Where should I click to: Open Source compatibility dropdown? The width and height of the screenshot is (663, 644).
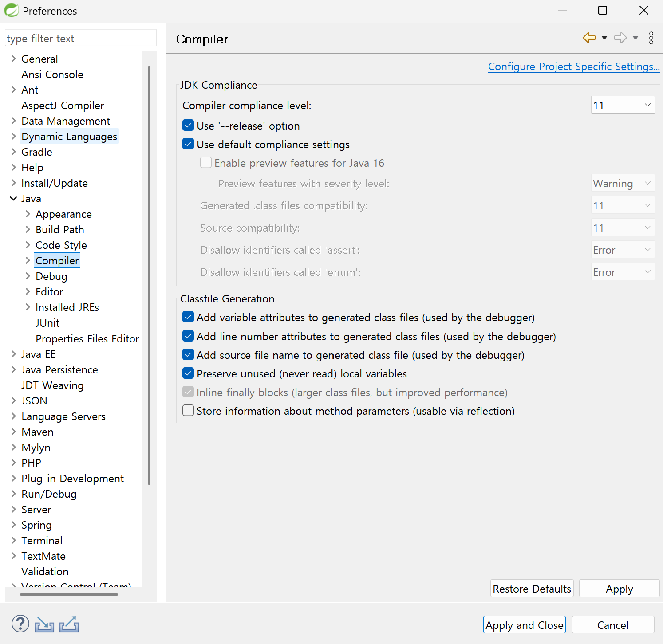(x=623, y=228)
